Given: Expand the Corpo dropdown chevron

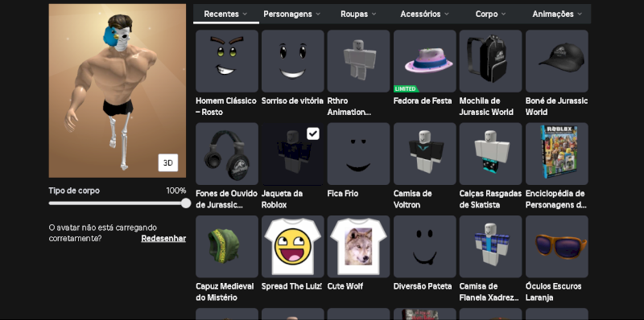Looking at the screenshot, I should coord(504,14).
